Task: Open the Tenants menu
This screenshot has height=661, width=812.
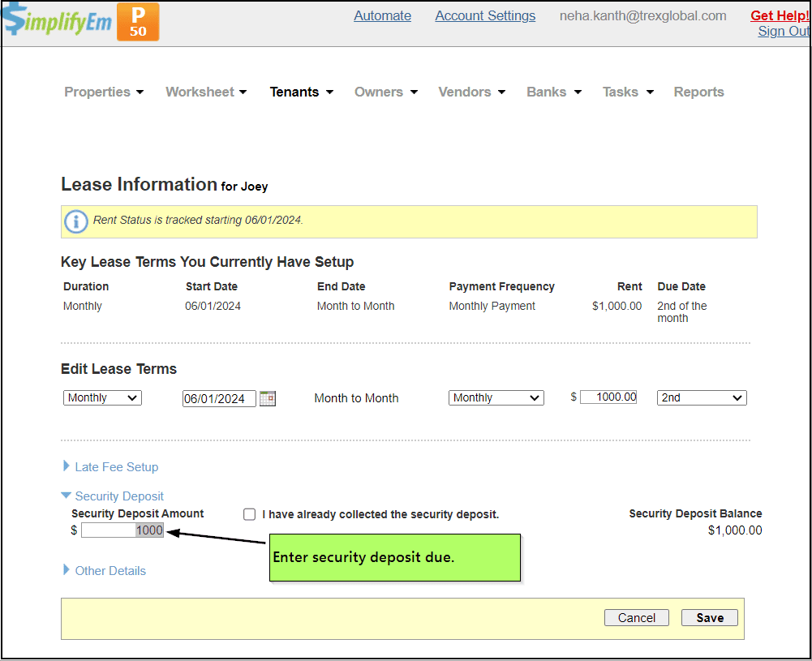Action: point(301,92)
